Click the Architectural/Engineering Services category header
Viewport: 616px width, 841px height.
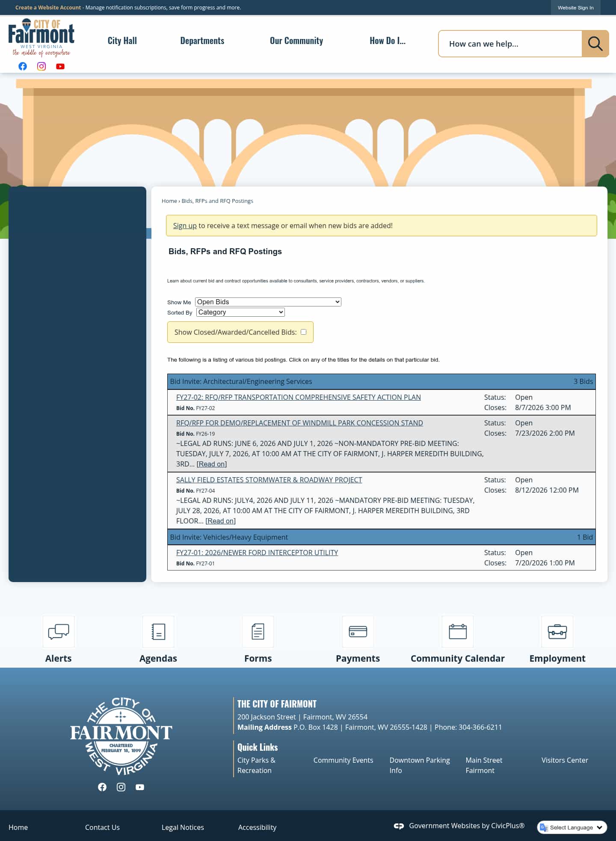click(x=382, y=381)
